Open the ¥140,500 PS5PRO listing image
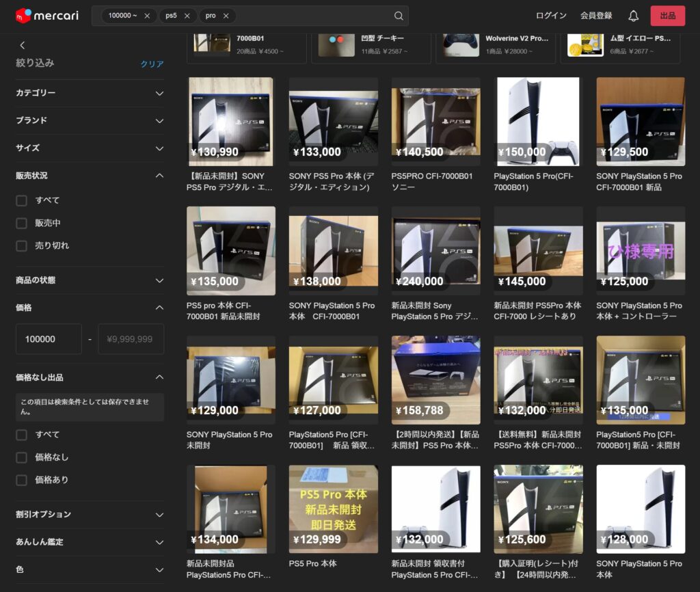Viewport: 700px width, 592px height. coord(435,122)
